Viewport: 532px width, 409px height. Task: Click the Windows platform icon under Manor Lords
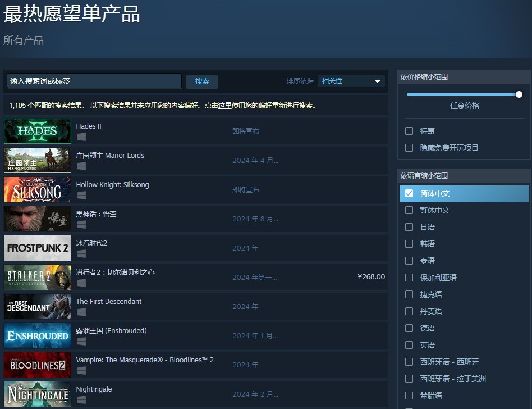pos(81,166)
